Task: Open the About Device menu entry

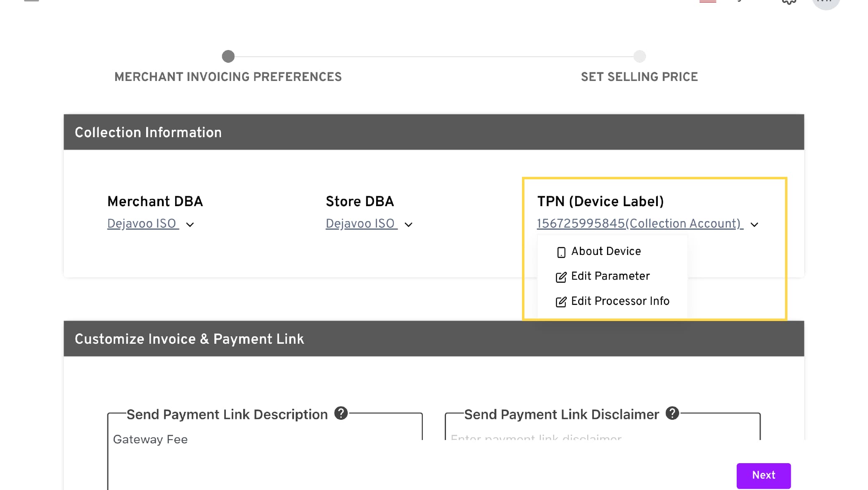Action: tap(605, 251)
